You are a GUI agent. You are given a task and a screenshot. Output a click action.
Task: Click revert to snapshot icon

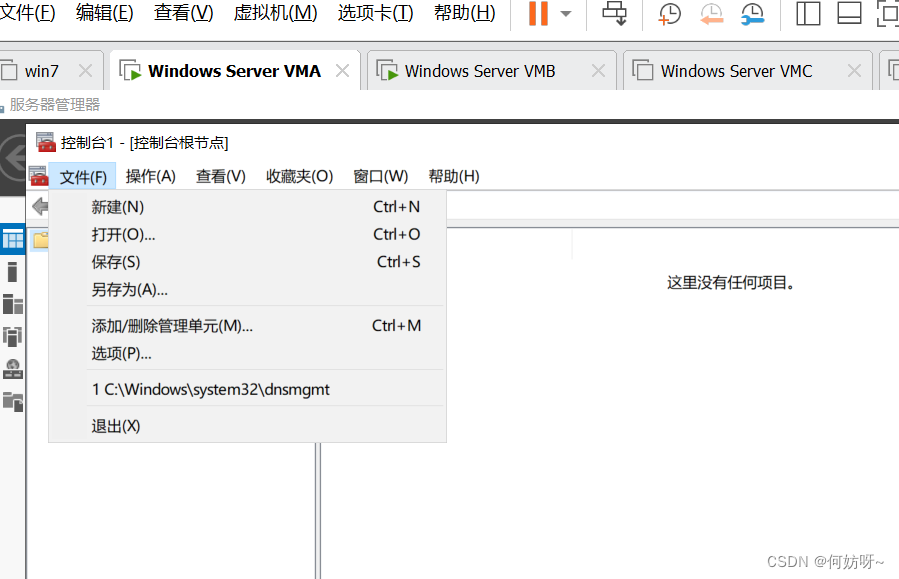coord(711,14)
